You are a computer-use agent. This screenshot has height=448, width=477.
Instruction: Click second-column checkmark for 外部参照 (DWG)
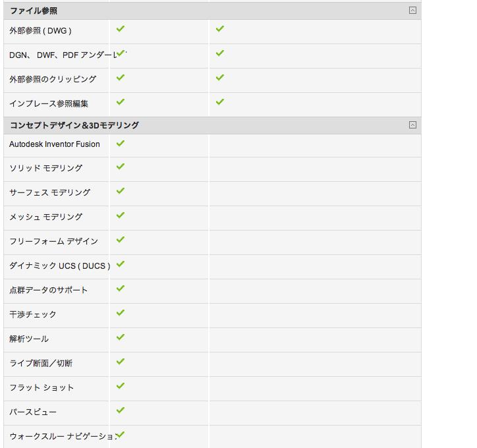point(220,29)
